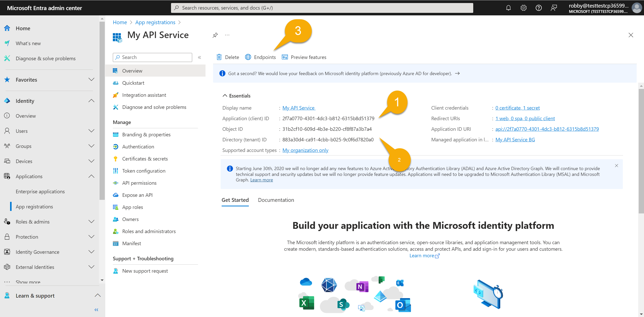Switch to the Documentation tab
This screenshot has width=644, height=317.
[x=276, y=200]
